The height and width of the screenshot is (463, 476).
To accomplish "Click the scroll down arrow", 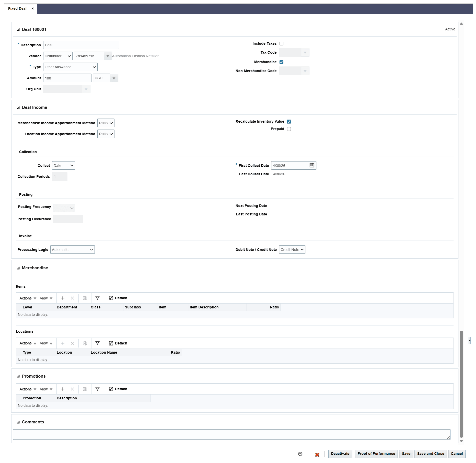I will pyautogui.click(x=461, y=441).
